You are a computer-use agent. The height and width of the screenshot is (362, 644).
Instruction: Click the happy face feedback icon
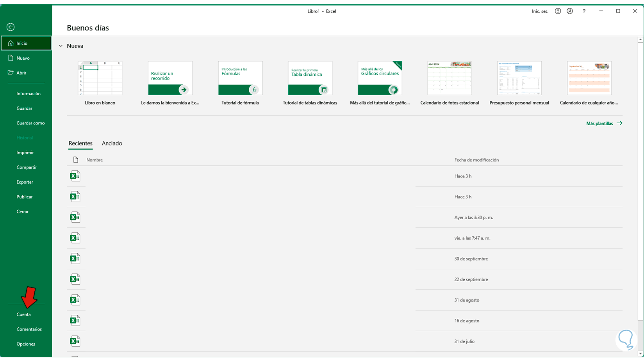pos(558,11)
